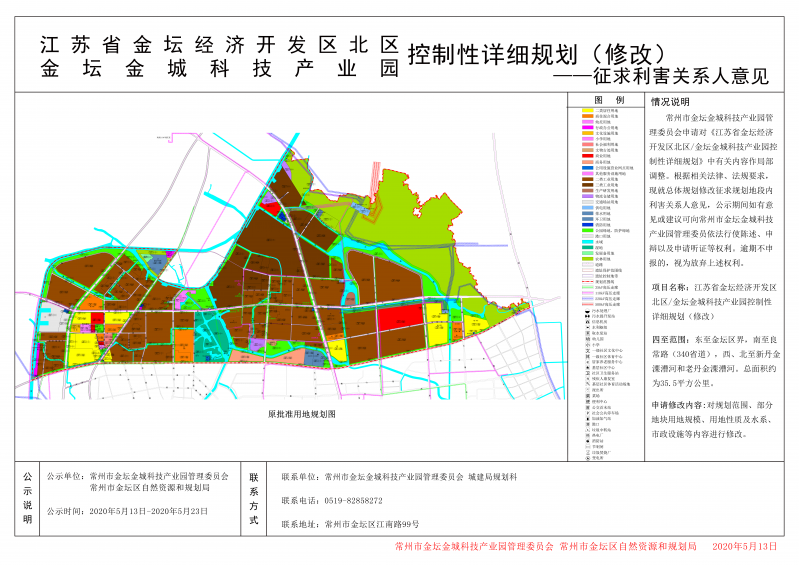Viewport: 799px width, 565px height.
Task: Click the 变电所 symbol at legend bottom
Action: pyautogui.click(x=588, y=458)
